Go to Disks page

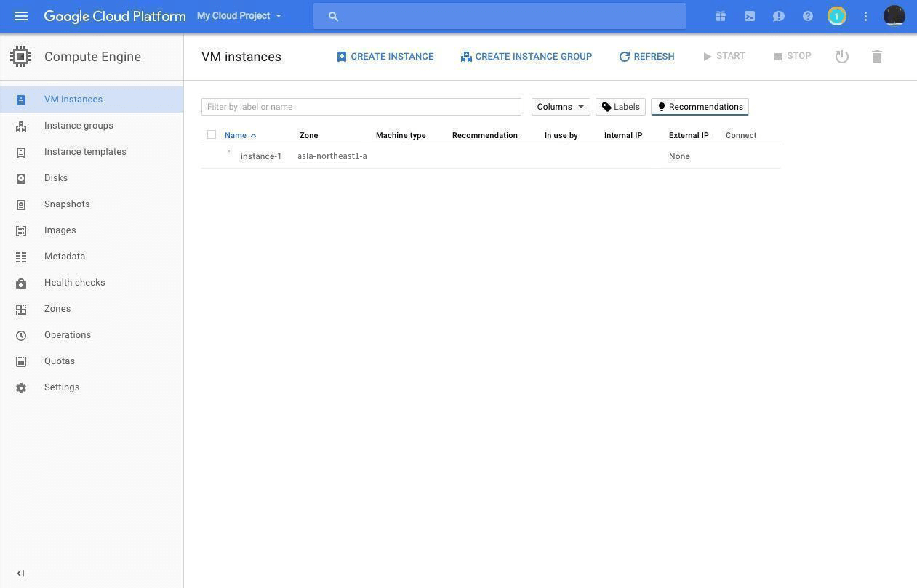point(92,178)
